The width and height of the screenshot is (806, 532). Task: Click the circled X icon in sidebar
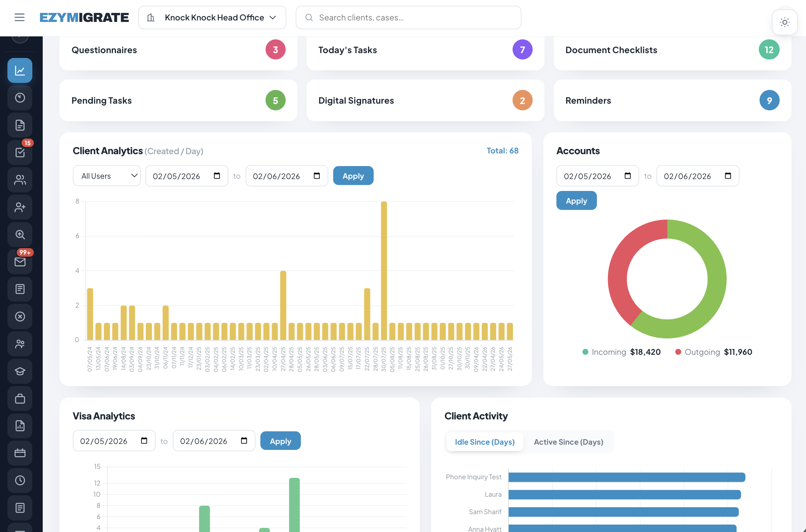click(20, 317)
